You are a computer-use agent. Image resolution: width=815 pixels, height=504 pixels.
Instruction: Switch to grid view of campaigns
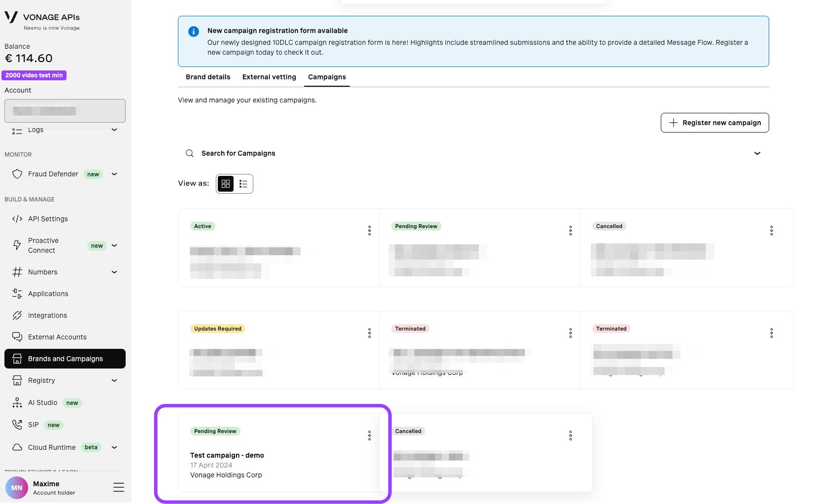coord(226,184)
